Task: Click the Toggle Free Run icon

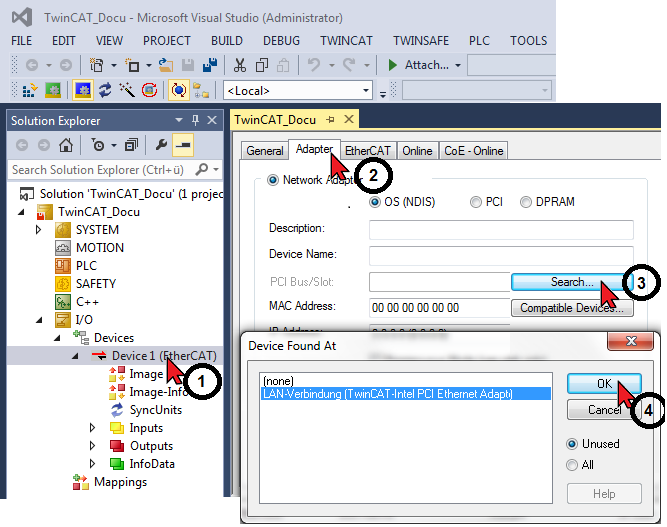Action: pyautogui.click(x=149, y=90)
